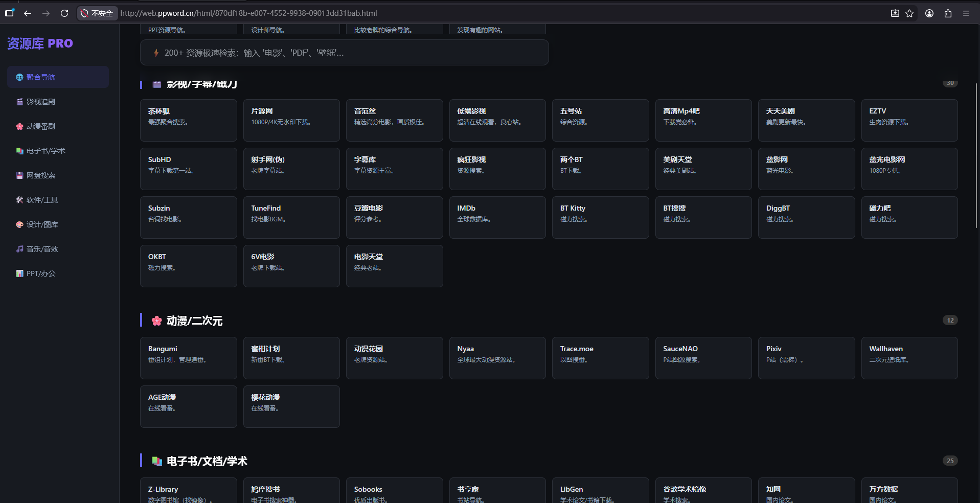The width and height of the screenshot is (980, 503).
Task: Open the browser hamburger menu
Action: 966,13
